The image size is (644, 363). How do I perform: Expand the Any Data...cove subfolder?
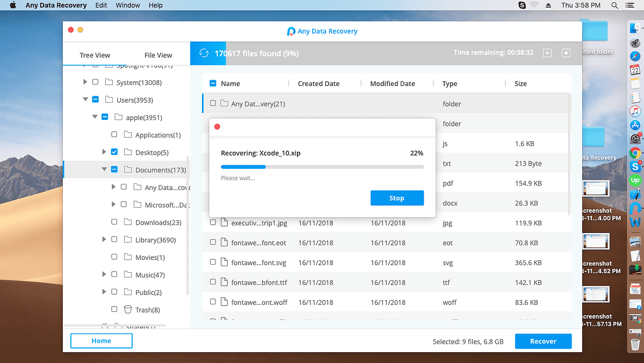(x=113, y=187)
